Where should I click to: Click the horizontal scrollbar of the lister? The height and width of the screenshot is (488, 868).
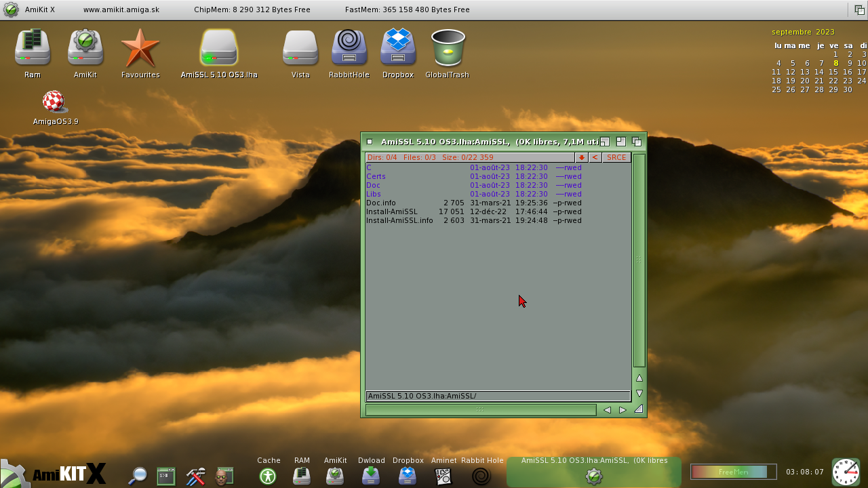click(x=481, y=409)
